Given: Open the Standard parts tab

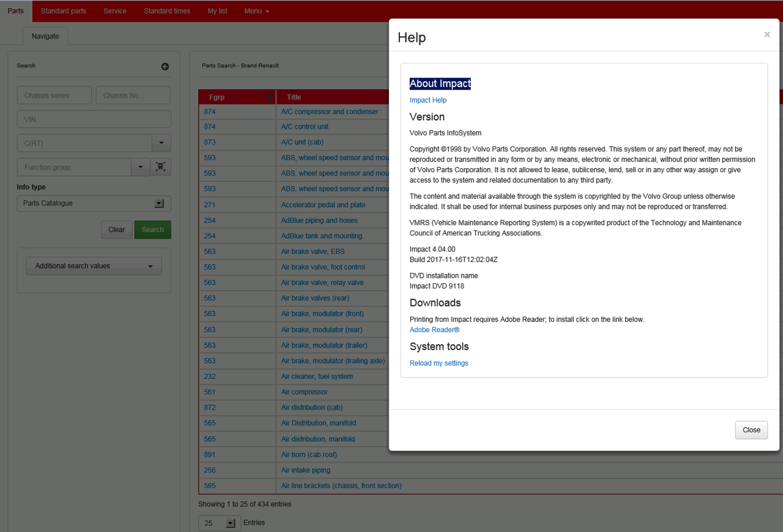Looking at the screenshot, I should tap(63, 11).
